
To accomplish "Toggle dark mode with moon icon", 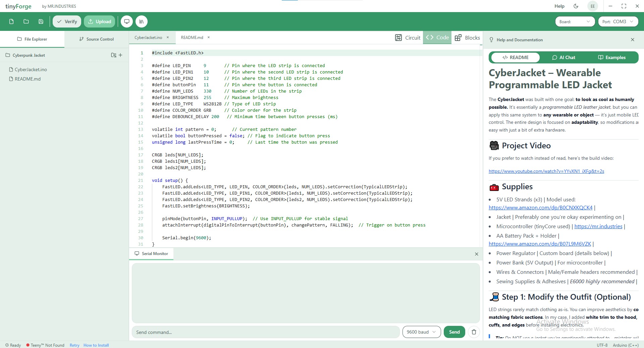I will tap(576, 6).
